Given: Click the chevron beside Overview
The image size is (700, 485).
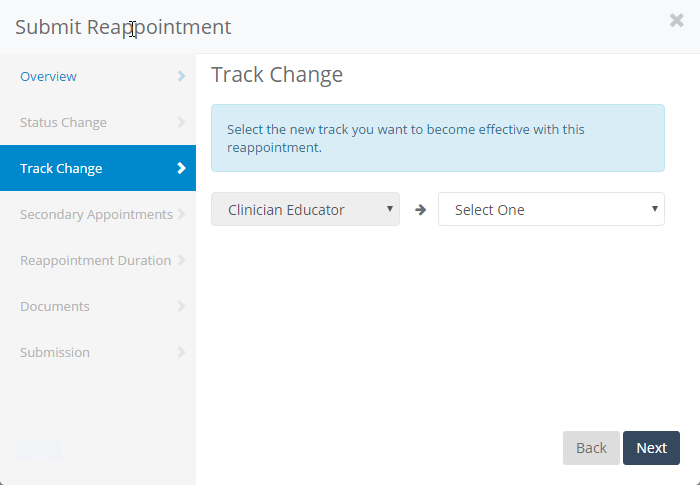Looking at the screenshot, I should (x=181, y=76).
